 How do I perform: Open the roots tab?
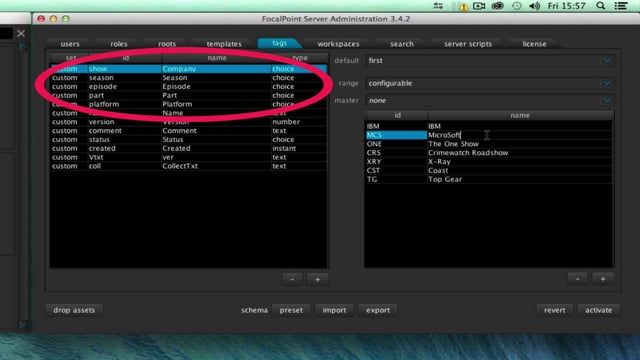click(x=167, y=44)
